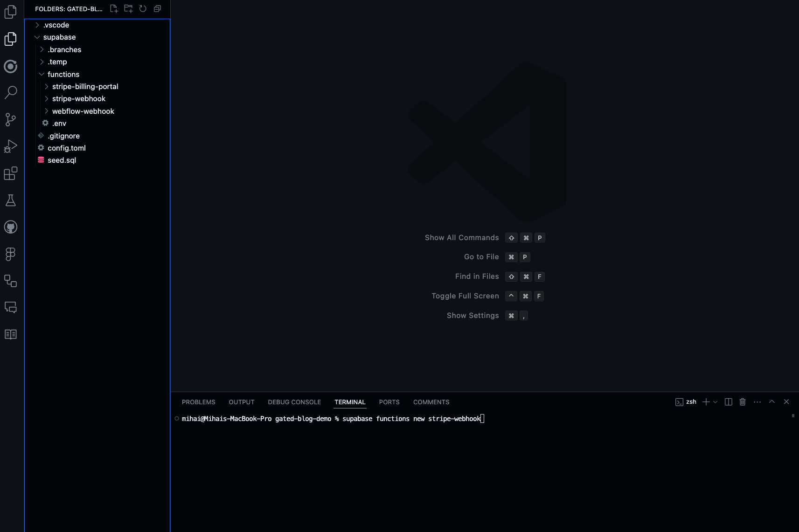This screenshot has width=799, height=532.
Task: Open the Figma view in activity bar
Action: 10,254
